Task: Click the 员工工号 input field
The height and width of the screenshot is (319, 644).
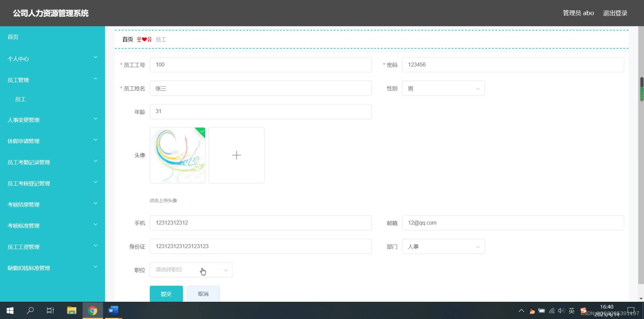Action: pos(261,65)
